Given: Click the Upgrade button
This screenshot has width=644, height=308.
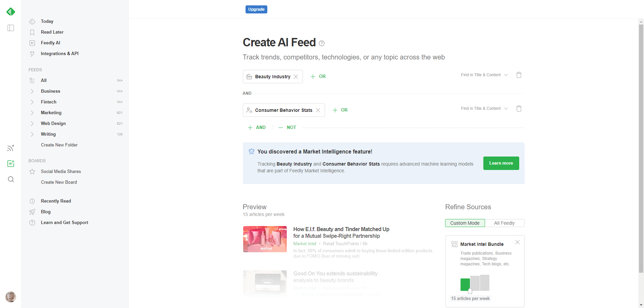Looking at the screenshot, I should 256,9.
